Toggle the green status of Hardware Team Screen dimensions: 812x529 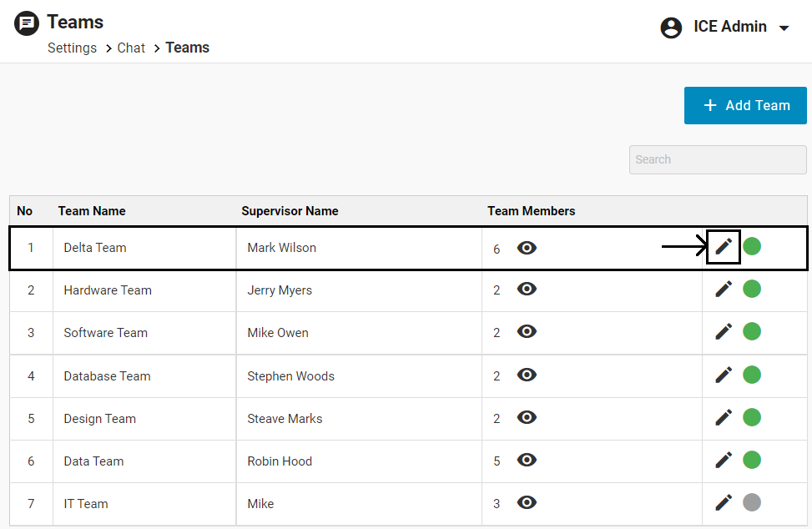(752, 289)
